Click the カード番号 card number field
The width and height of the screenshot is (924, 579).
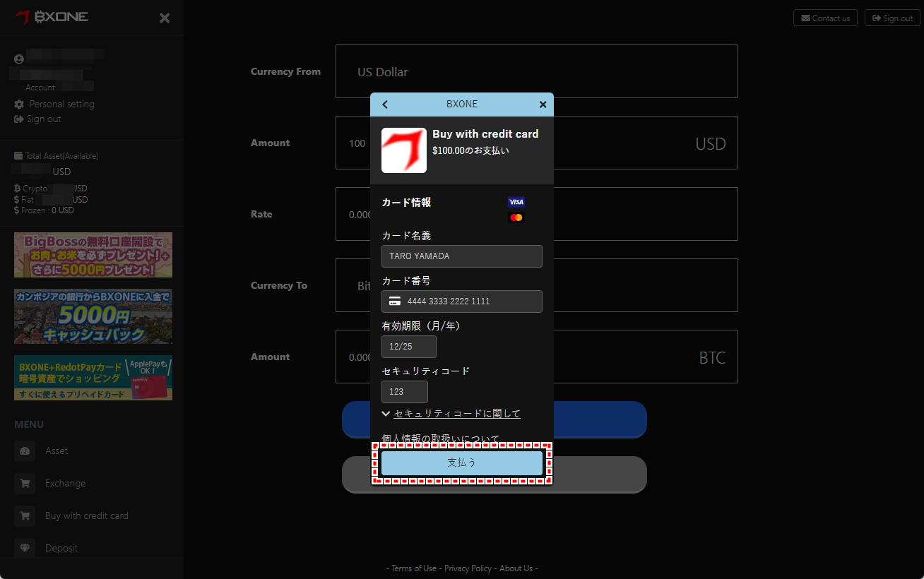462,302
